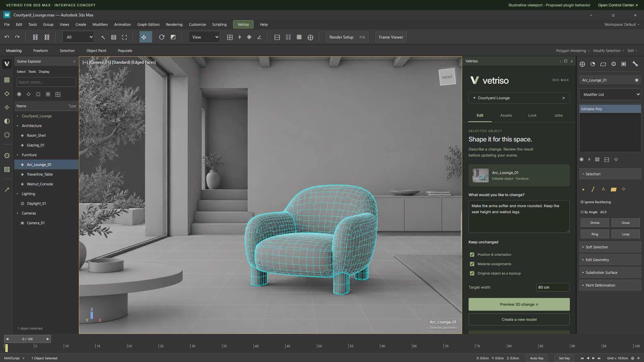Toggle Ignore Backfacing checkbox
Screen dimensions: 644x362
[582, 202]
